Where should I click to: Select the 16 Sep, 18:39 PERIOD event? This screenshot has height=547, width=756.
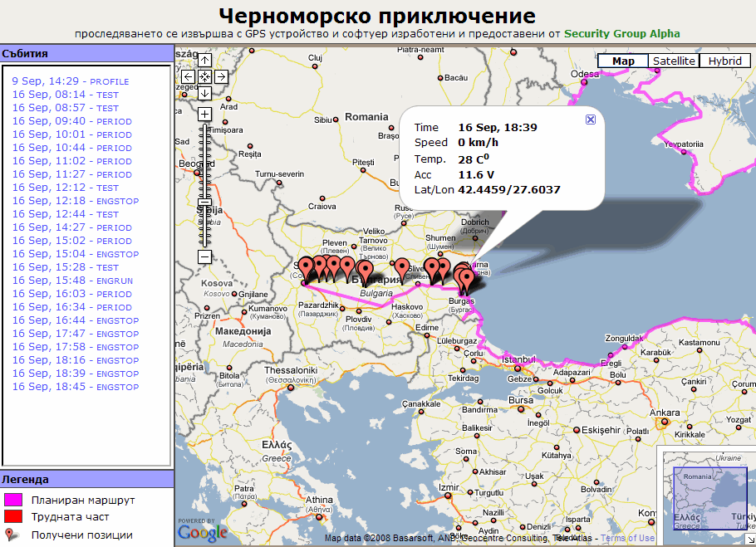(x=71, y=374)
